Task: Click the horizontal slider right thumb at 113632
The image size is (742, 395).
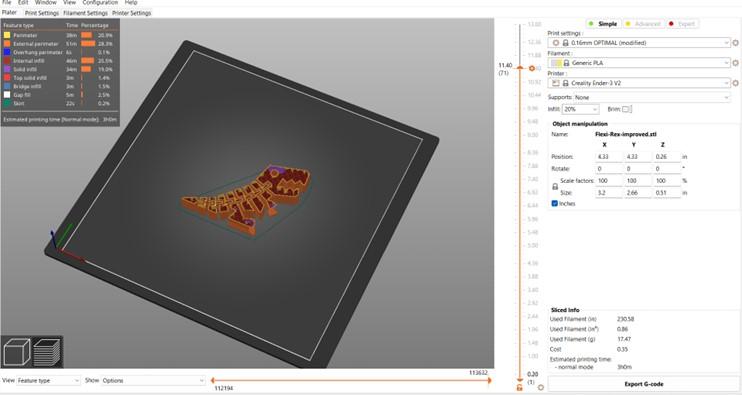Action: (x=489, y=380)
